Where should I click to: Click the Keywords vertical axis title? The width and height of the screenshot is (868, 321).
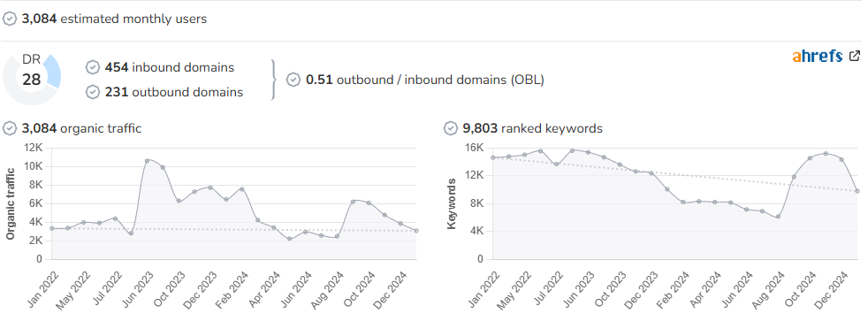pos(452,203)
